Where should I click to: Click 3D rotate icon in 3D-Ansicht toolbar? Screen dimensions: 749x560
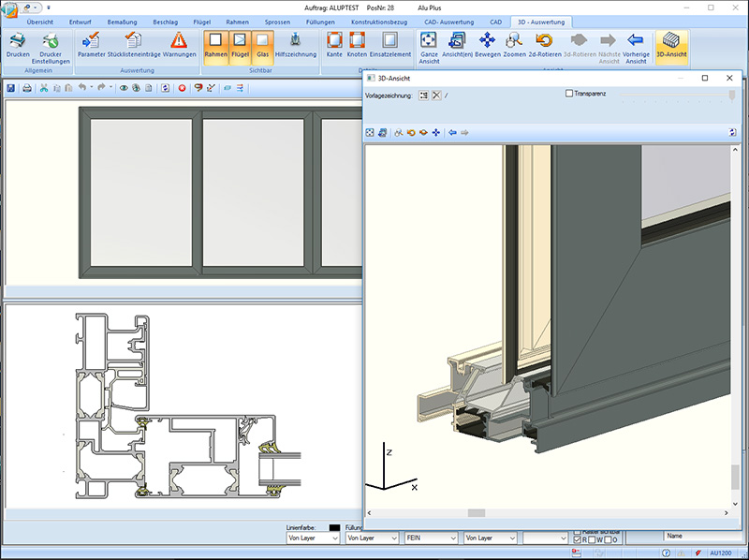click(423, 132)
